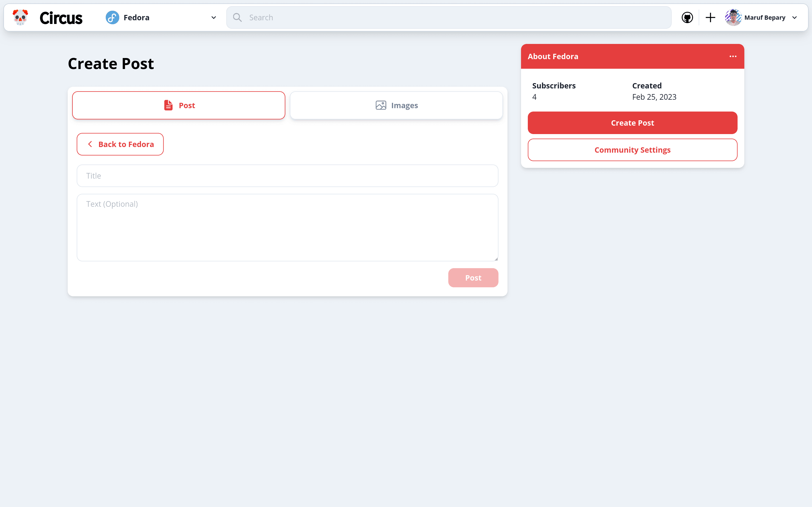Click the Post submit button
The height and width of the screenshot is (507, 812).
pyautogui.click(x=473, y=277)
